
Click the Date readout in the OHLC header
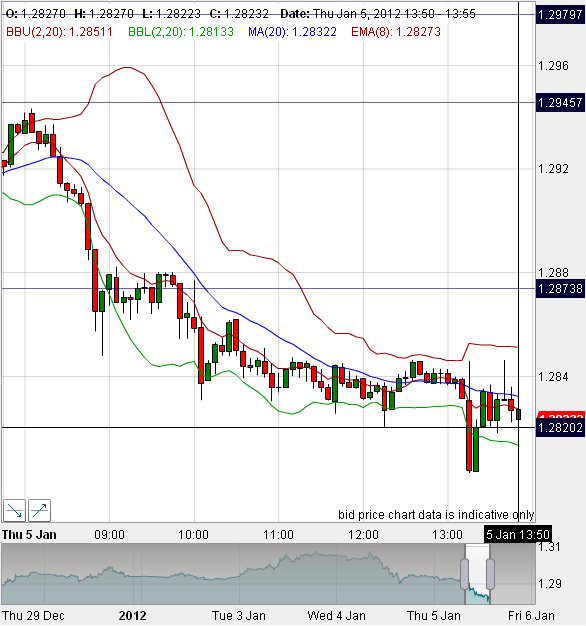(378, 14)
